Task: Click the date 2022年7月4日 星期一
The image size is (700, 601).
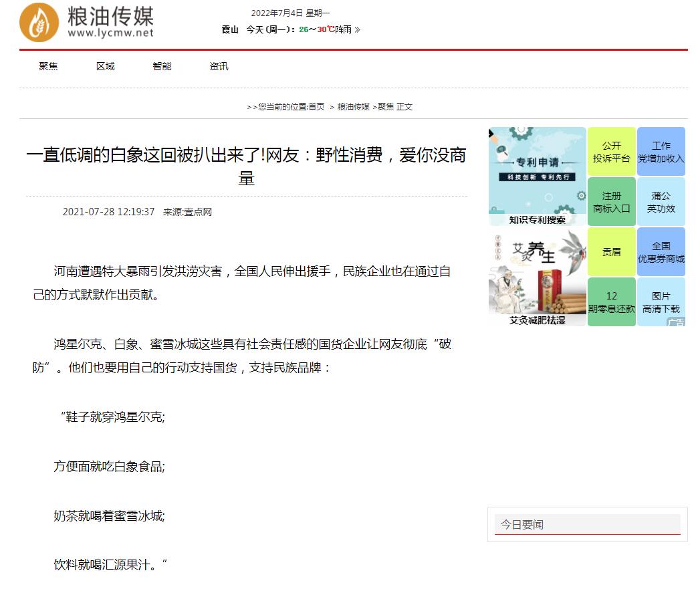Action: pos(291,13)
